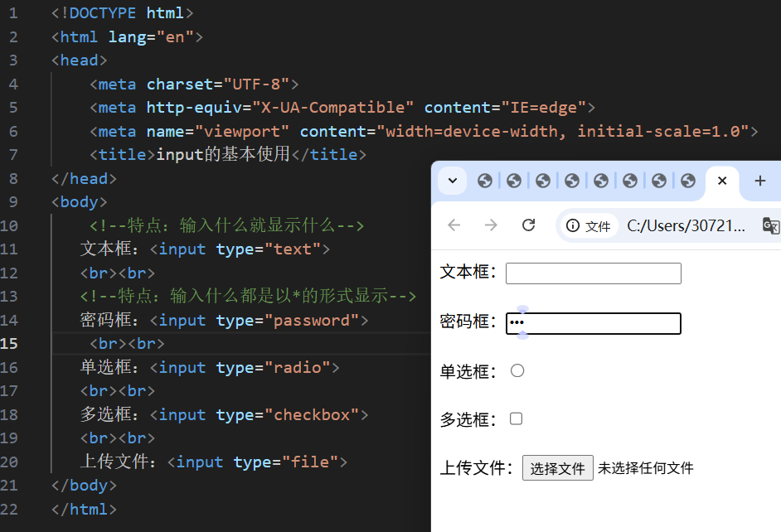Click the closing </body> tag
781x532 pixels.
(84, 486)
